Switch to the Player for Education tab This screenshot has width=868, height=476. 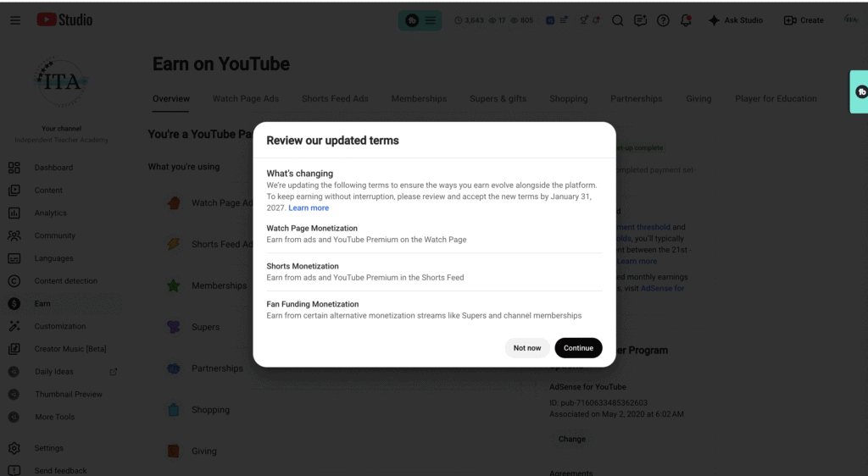click(776, 98)
